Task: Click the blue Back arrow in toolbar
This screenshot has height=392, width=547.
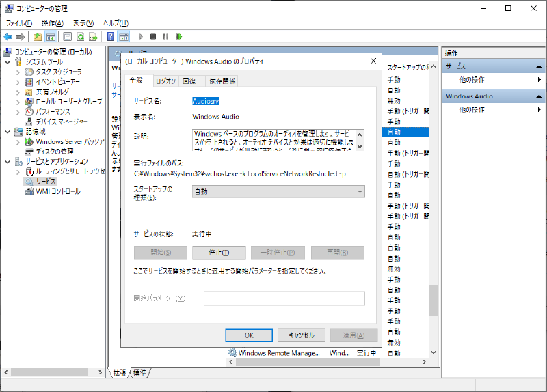Action: (x=8, y=36)
